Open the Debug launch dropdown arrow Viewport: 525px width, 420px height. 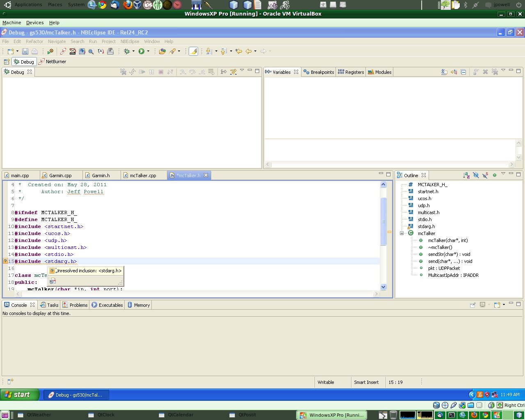[x=133, y=51]
